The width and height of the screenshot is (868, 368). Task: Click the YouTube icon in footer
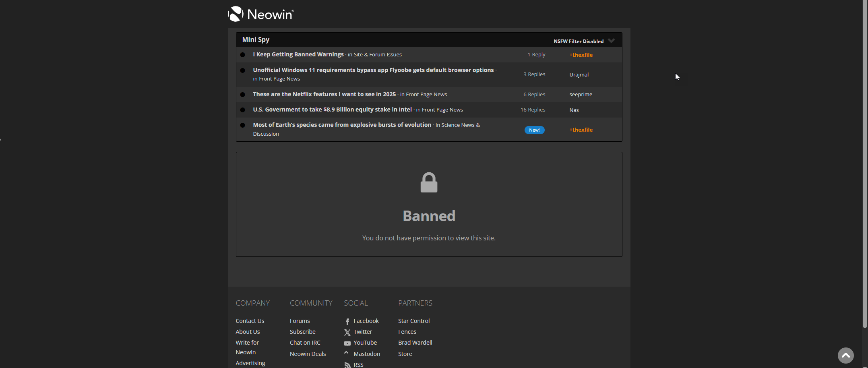347,343
